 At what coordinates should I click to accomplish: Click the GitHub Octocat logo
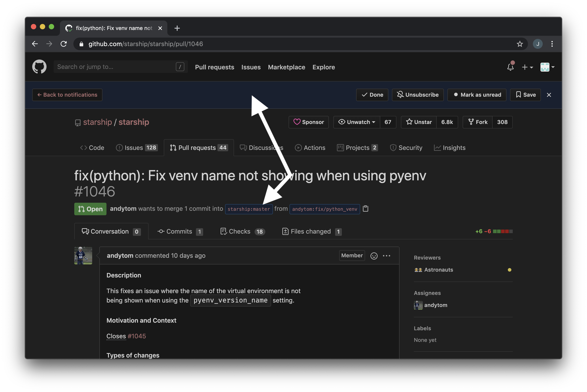click(39, 67)
